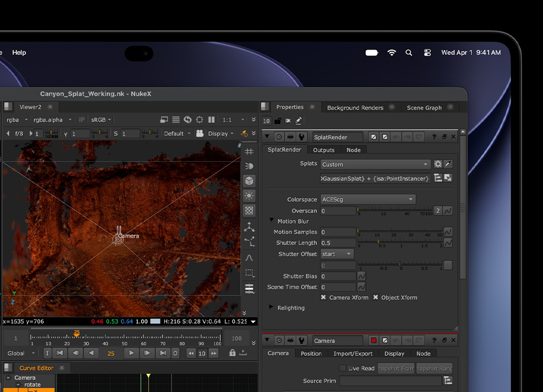The image size is (543, 392).
Task: Open the Splats Custom dropdown
Action: 375,165
